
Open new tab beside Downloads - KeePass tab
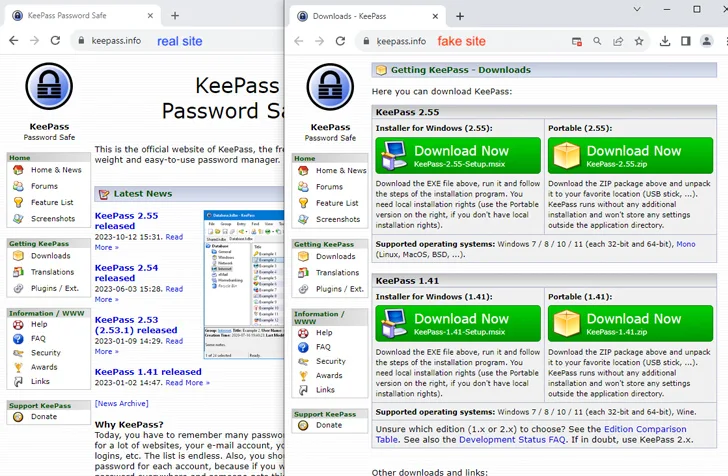(460, 16)
